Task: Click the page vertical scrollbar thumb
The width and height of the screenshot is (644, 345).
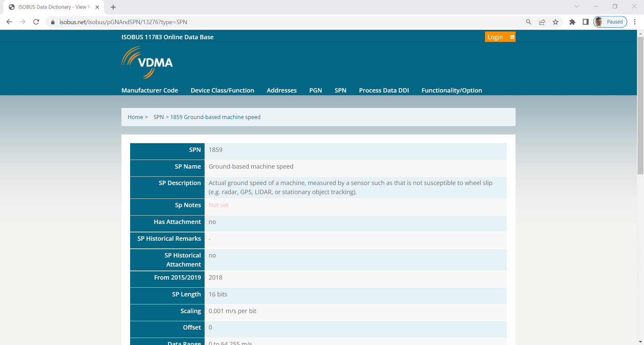Action: pyautogui.click(x=640, y=106)
